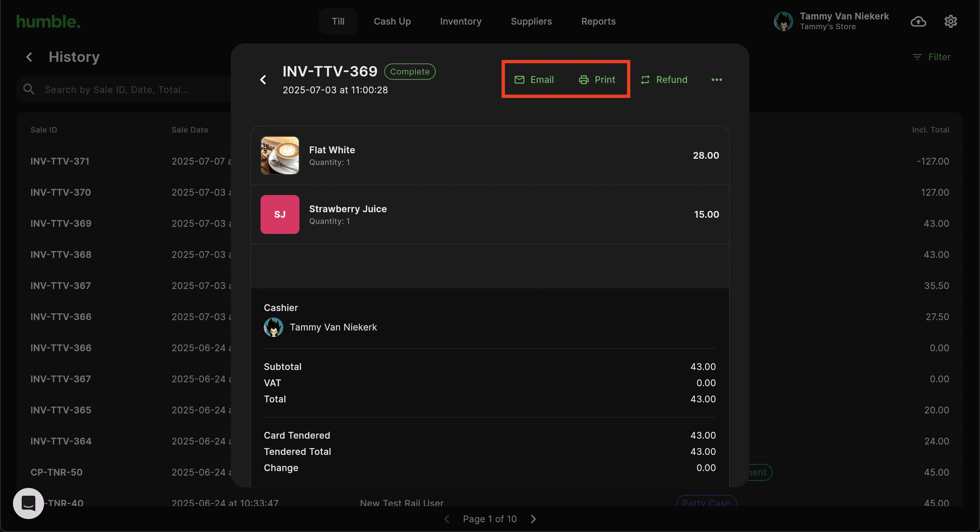
Task: Go to the previous history page
Action: coord(447,519)
